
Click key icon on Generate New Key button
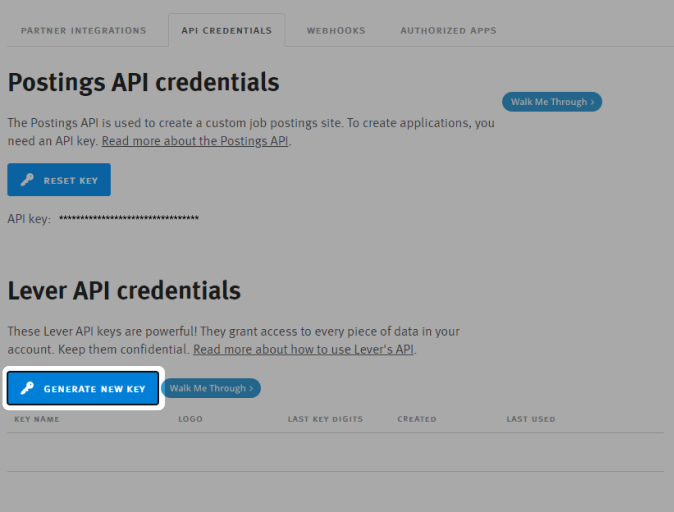coord(27,389)
